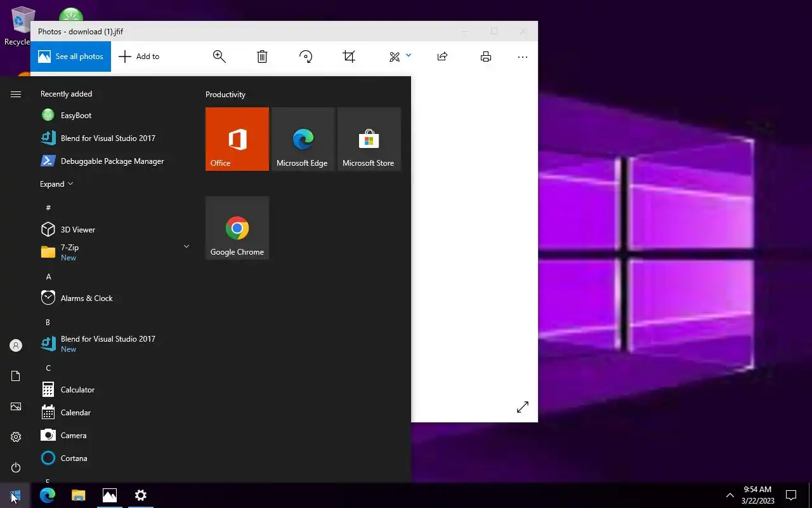The height and width of the screenshot is (508, 812).
Task: Launch the Google Chrome tile
Action: click(x=237, y=228)
